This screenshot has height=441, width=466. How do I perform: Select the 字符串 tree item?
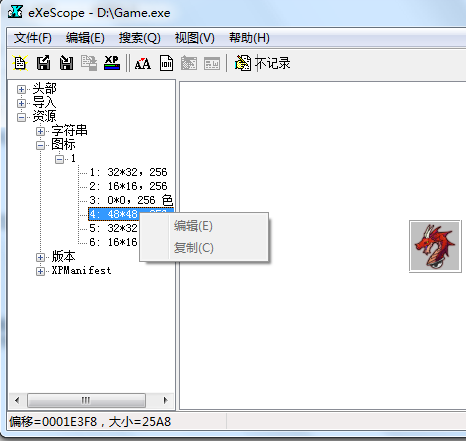pos(69,131)
